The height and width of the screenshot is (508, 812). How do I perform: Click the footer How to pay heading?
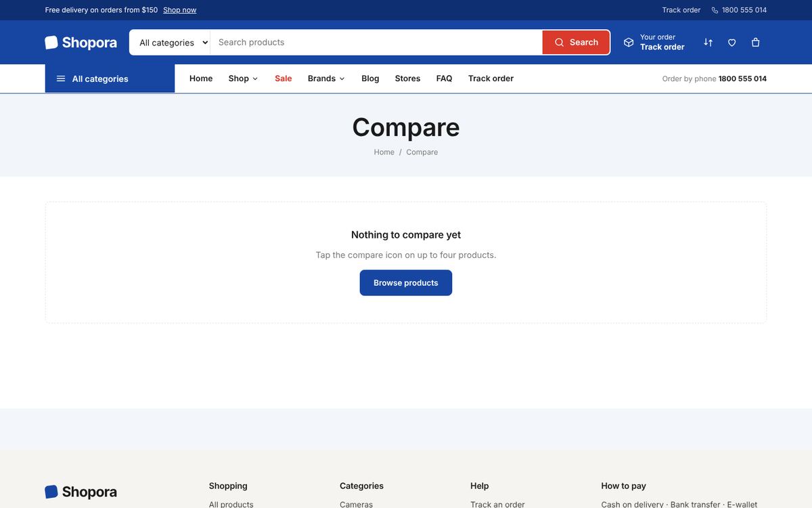pyautogui.click(x=623, y=486)
